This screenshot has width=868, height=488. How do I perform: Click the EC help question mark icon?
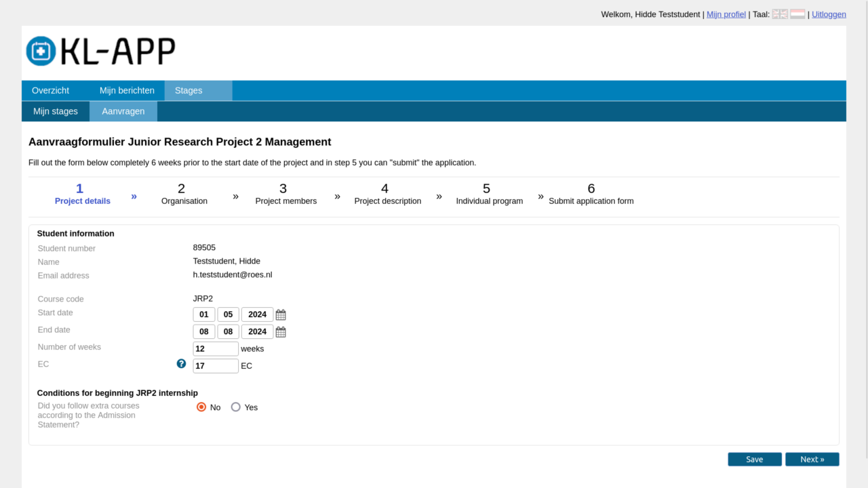click(x=181, y=364)
